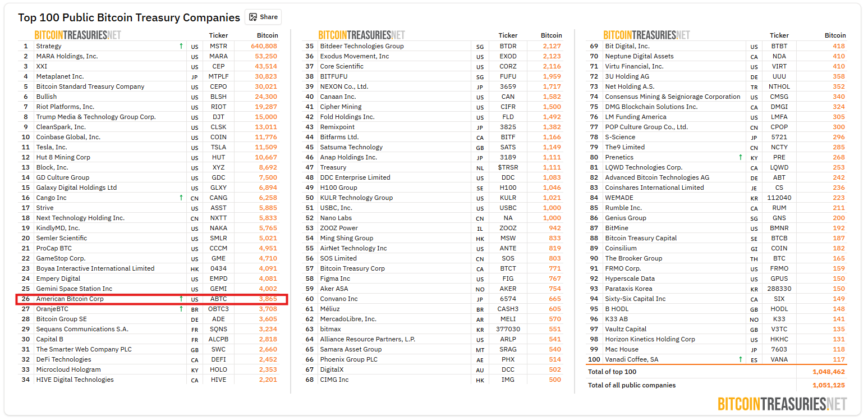Click the green arrow next to Cango Inc

click(x=181, y=198)
